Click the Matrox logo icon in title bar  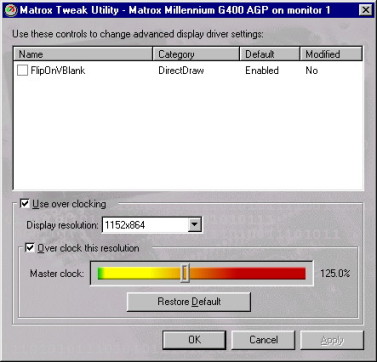click(10, 10)
